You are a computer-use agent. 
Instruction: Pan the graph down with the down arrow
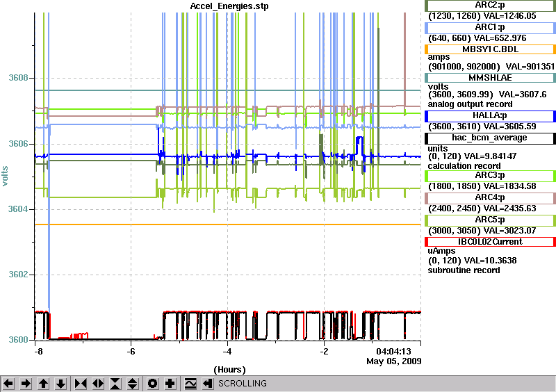(x=61, y=384)
